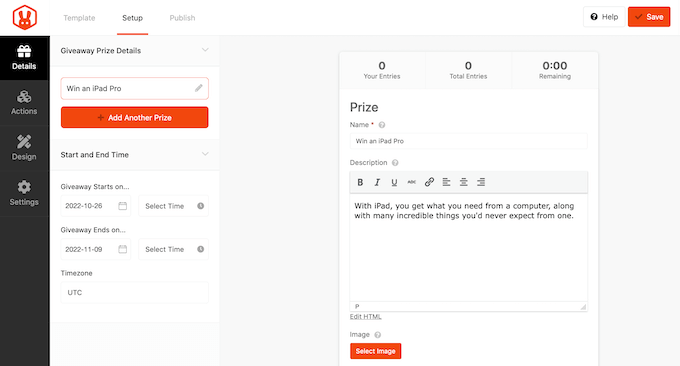This screenshot has width=680, height=366.
Task: Insert link using the chain icon
Action: pos(429,182)
